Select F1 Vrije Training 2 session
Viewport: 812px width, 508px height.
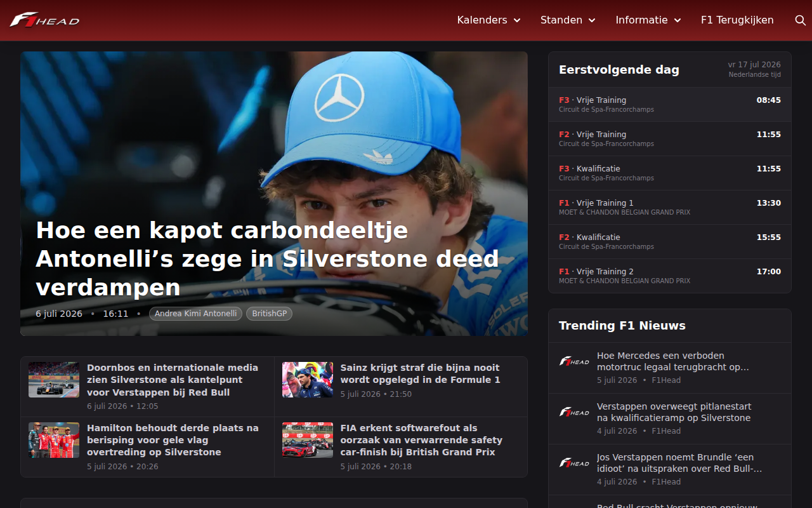click(670, 276)
